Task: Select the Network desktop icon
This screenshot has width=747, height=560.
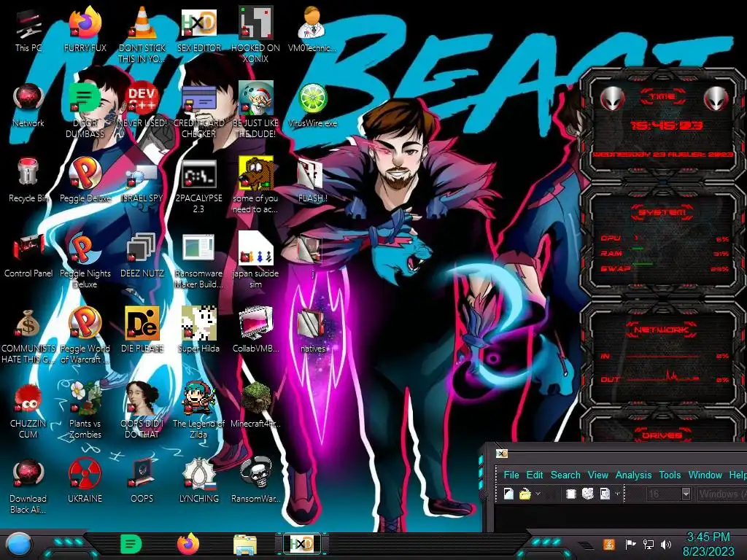Action: (x=28, y=106)
